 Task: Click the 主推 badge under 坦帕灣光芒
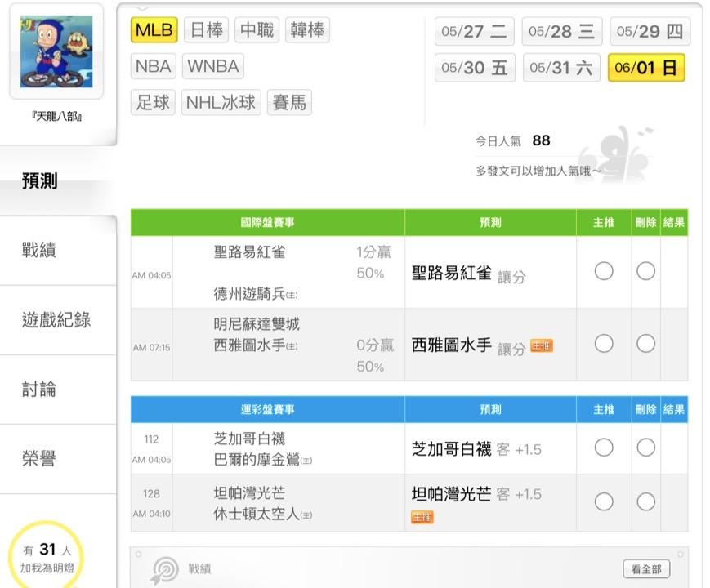click(422, 517)
